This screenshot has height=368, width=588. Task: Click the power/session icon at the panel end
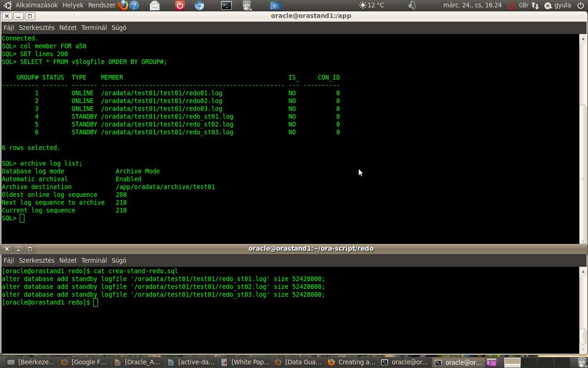click(x=581, y=5)
